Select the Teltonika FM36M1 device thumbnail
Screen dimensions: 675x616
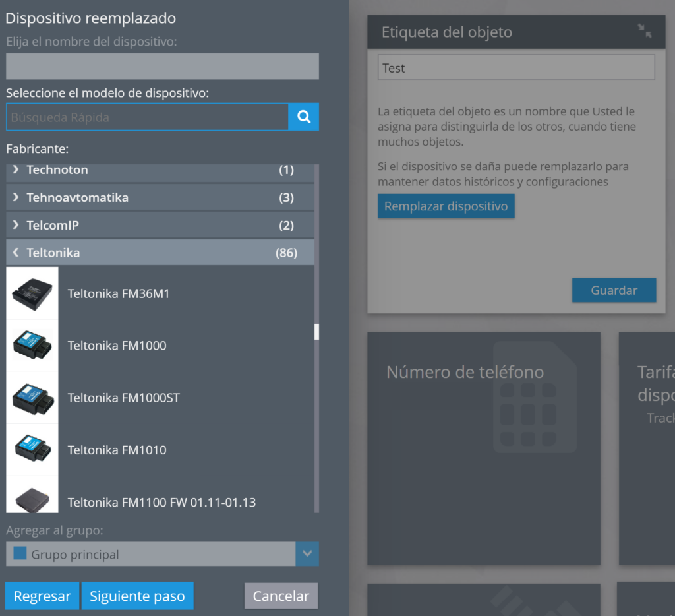(32, 293)
